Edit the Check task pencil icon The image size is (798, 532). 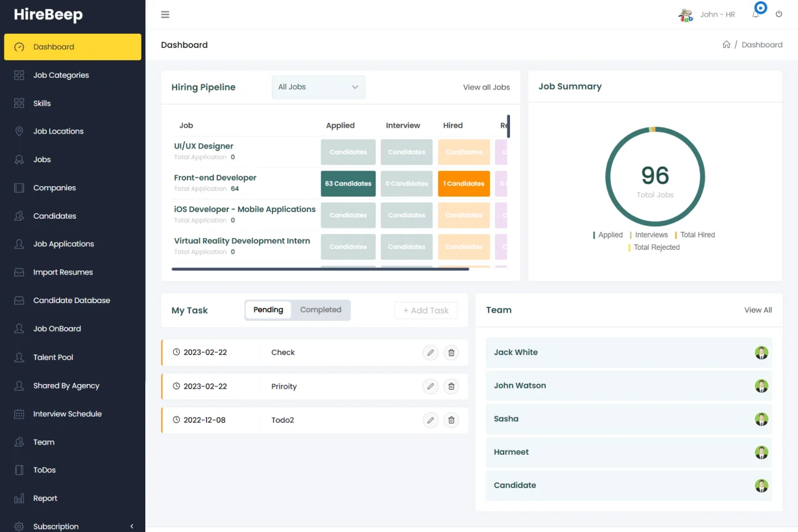coord(430,352)
